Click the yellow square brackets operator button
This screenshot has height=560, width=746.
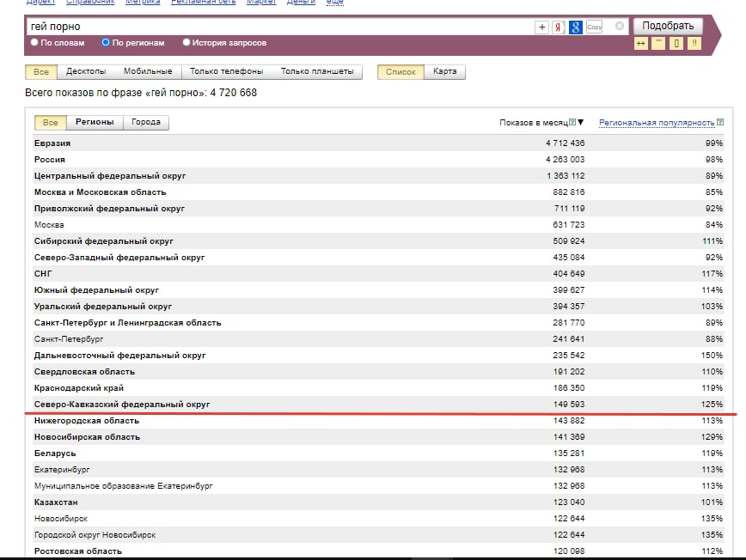click(676, 44)
